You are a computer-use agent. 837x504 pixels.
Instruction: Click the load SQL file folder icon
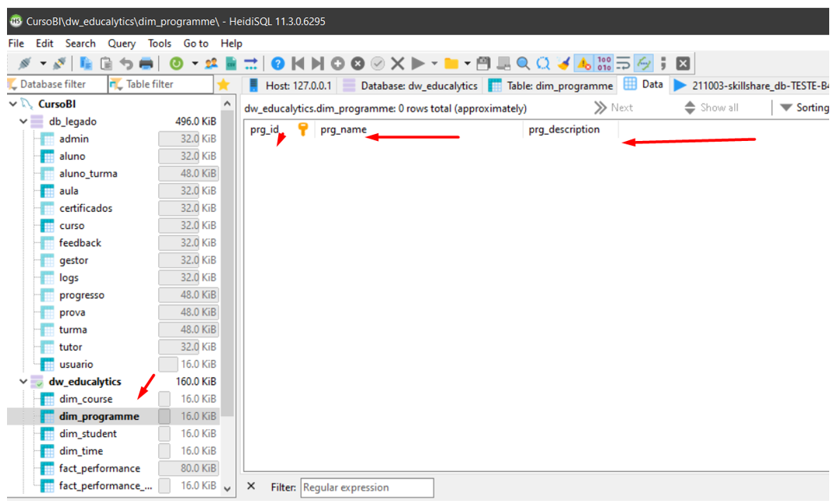(x=451, y=63)
